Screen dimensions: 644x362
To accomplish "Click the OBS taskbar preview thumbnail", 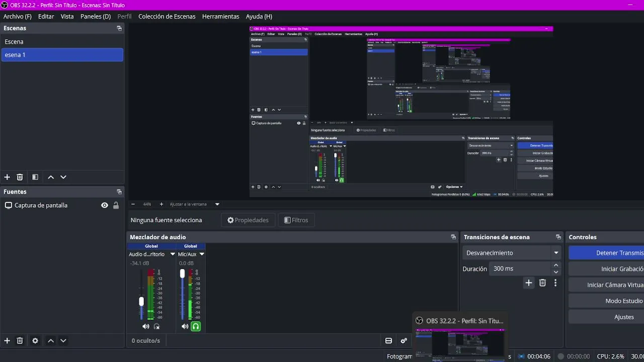I will 460,345.
